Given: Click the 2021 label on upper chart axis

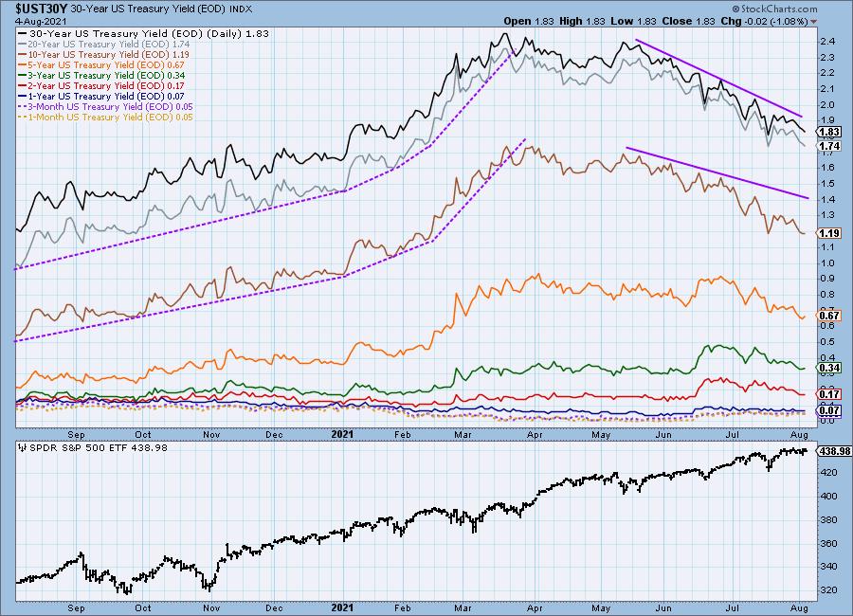Looking at the screenshot, I should click(342, 434).
